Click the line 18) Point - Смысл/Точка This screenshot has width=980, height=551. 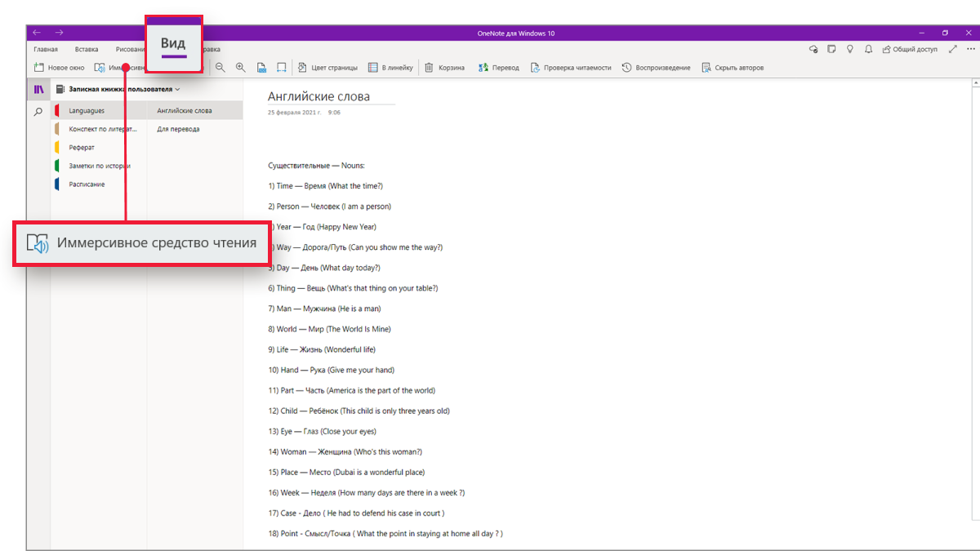tap(385, 534)
